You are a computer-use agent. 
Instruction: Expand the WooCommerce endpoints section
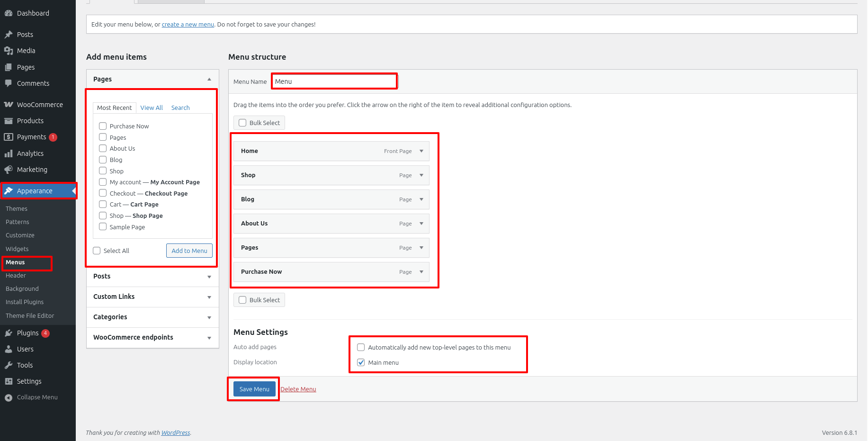click(209, 338)
